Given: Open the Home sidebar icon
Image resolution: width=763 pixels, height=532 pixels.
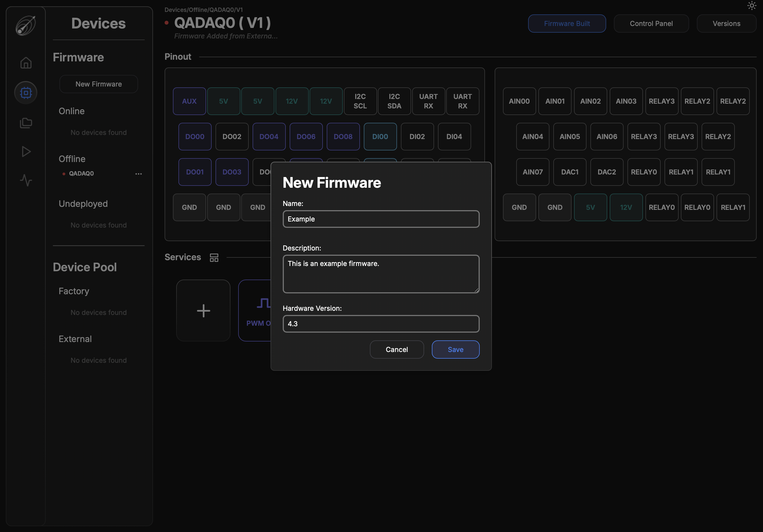Looking at the screenshot, I should click(x=25, y=63).
